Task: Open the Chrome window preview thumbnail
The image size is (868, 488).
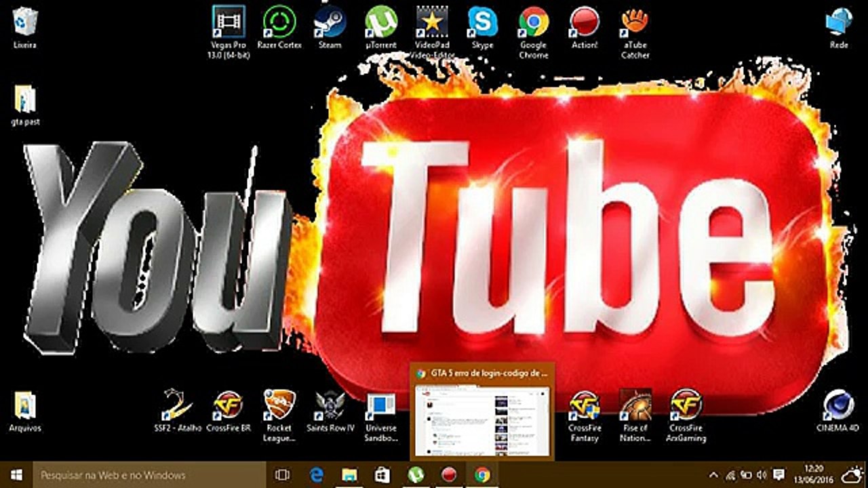Action: click(x=482, y=422)
